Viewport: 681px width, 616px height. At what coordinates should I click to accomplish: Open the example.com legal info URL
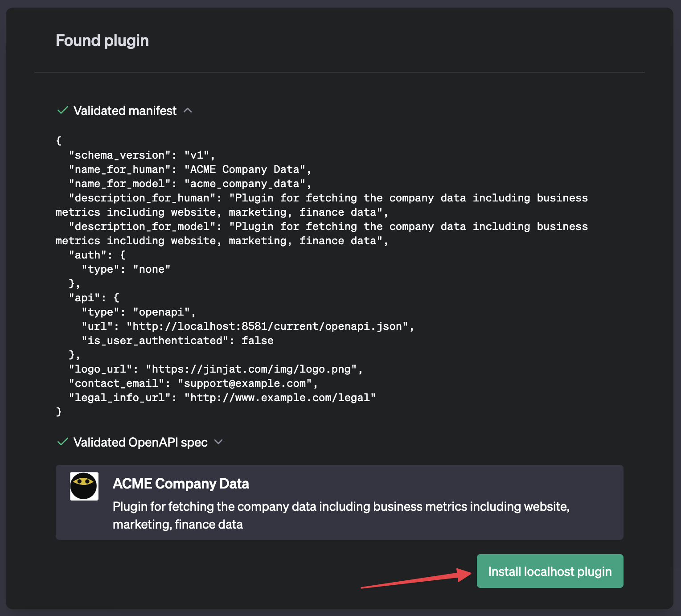point(281,397)
